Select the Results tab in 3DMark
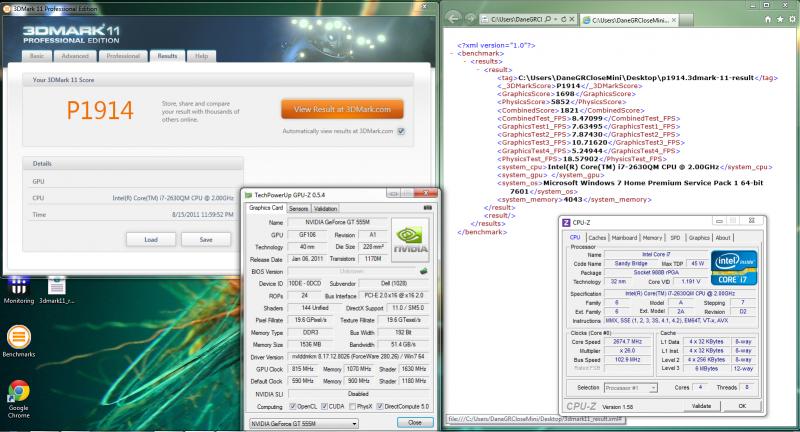Image resolution: width=800 pixels, height=432 pixels. [167, 56]
